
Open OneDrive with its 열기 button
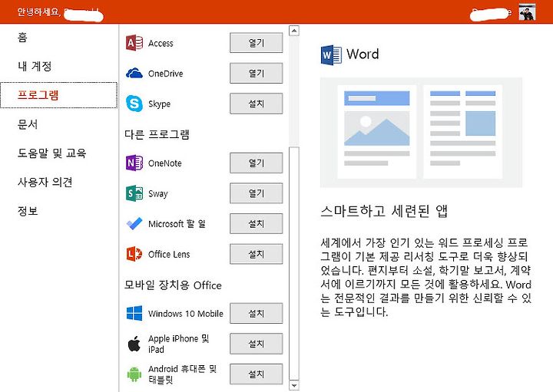click(x=256, y=73)
